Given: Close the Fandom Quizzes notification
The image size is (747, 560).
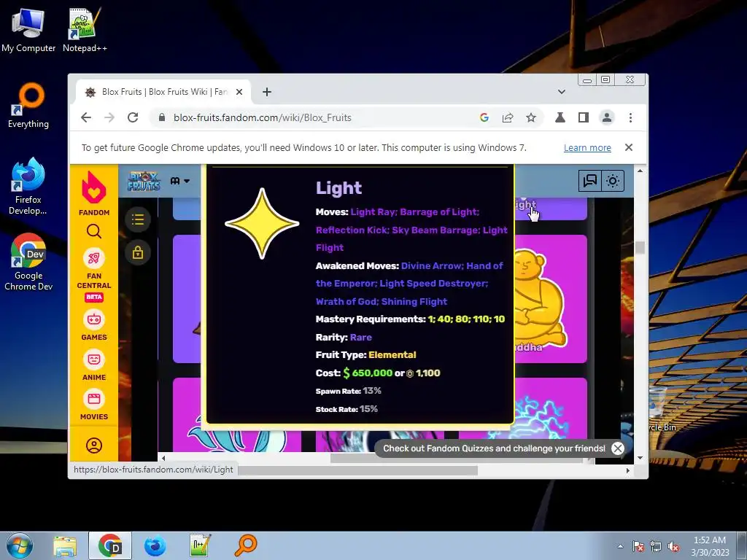Looking at the screenshot, I should (617, 448).
